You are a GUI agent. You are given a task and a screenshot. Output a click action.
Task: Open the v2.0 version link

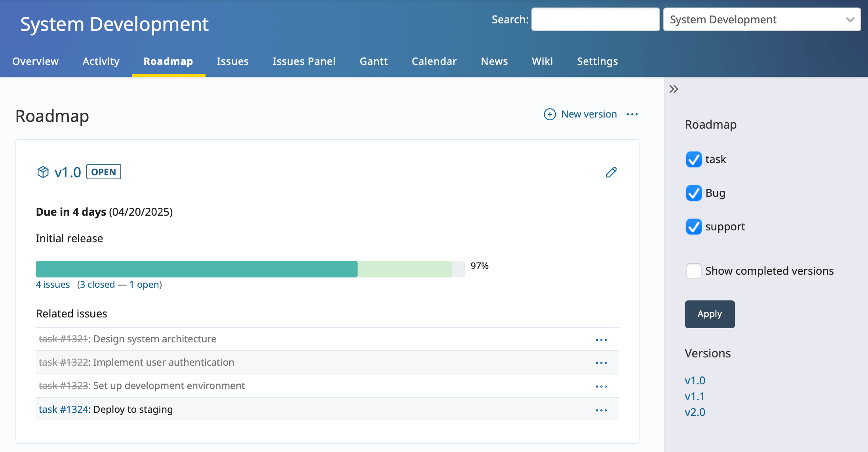[x=695, y=412]
